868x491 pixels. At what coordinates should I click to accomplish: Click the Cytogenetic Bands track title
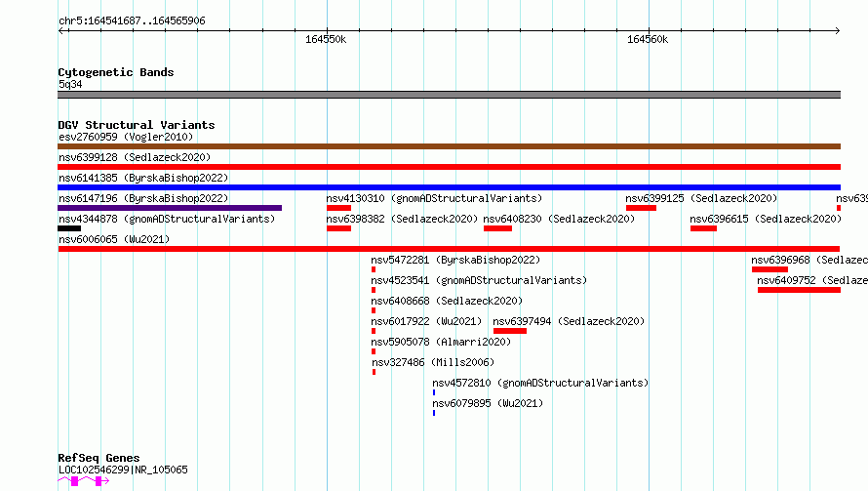click(116, 72)
